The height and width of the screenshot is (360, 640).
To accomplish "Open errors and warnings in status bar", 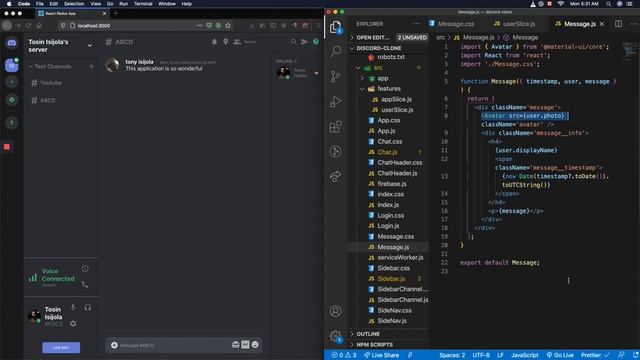I will click(x=344, y=355).
